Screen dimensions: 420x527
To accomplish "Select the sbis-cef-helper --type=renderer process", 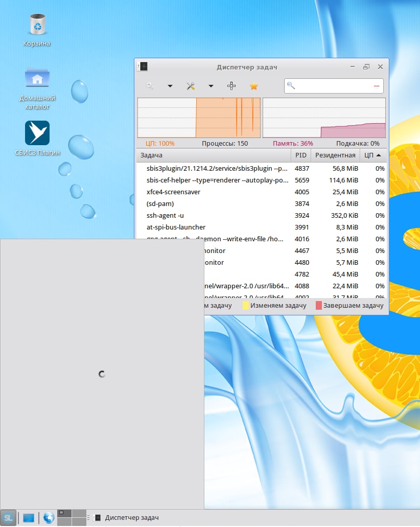I will [262, 180].
